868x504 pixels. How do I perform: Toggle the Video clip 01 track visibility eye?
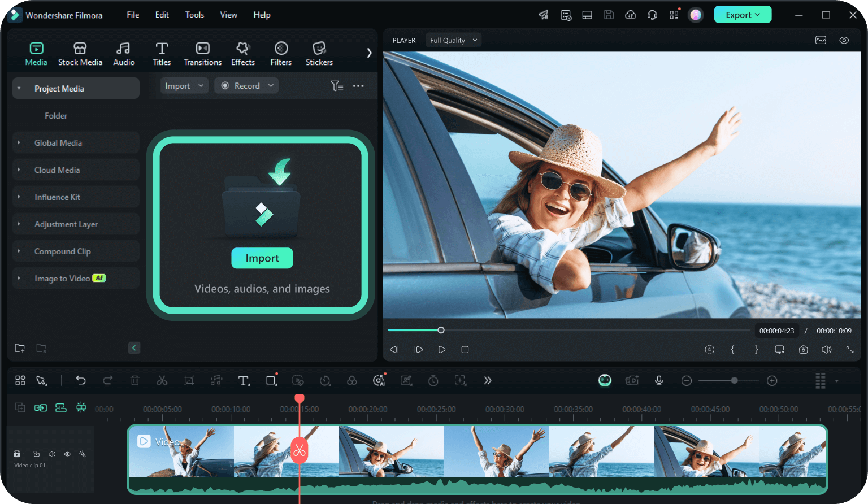pos(67,454)
